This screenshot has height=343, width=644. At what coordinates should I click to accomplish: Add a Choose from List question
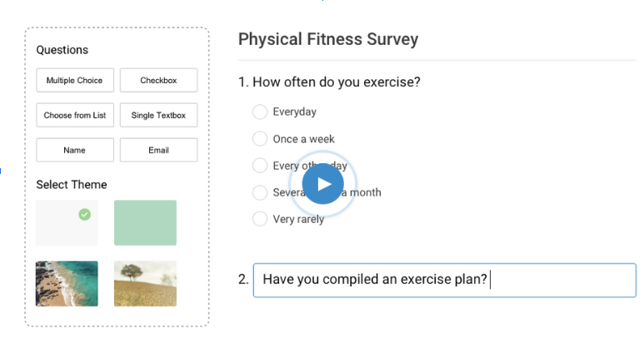click(x=75, y=115)
